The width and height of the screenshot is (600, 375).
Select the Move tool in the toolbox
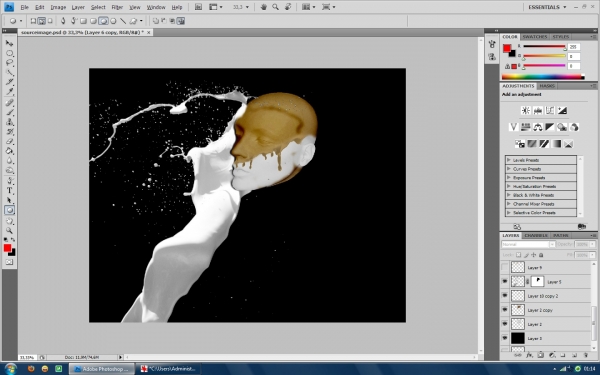coord(9,43)
